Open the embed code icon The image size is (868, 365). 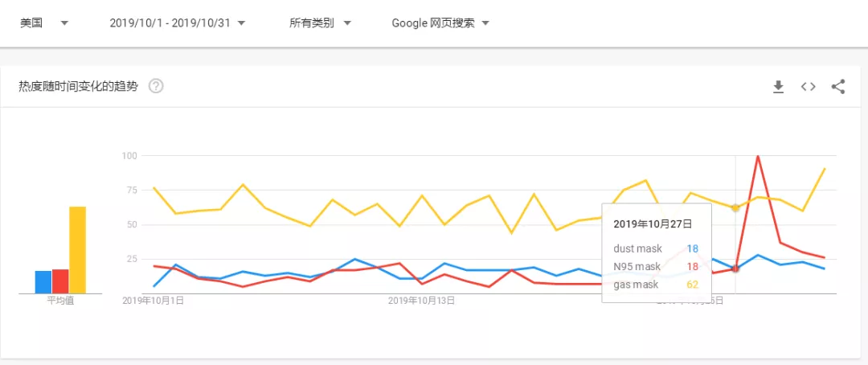point(809,86)
